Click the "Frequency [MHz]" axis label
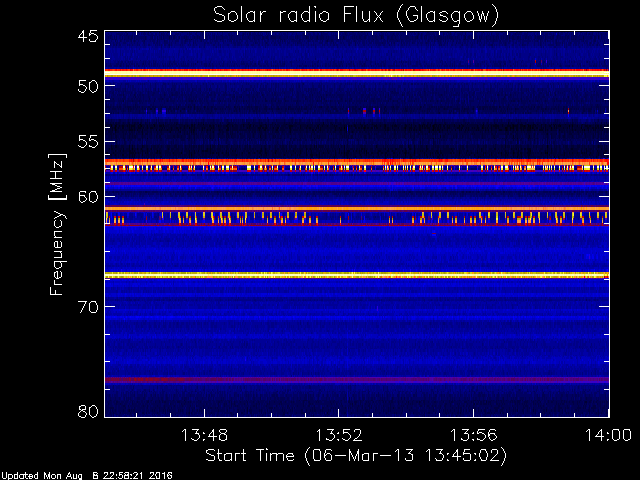 coord(57,224)
